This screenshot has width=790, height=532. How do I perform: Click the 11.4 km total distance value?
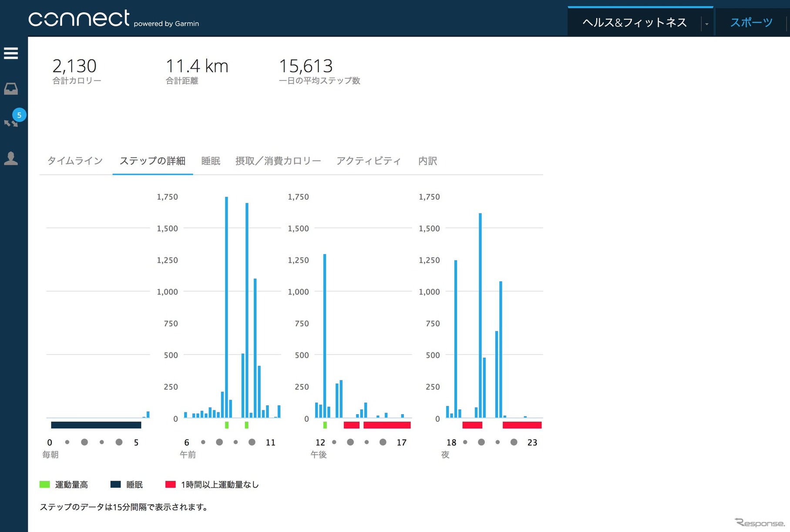[197, 66]
